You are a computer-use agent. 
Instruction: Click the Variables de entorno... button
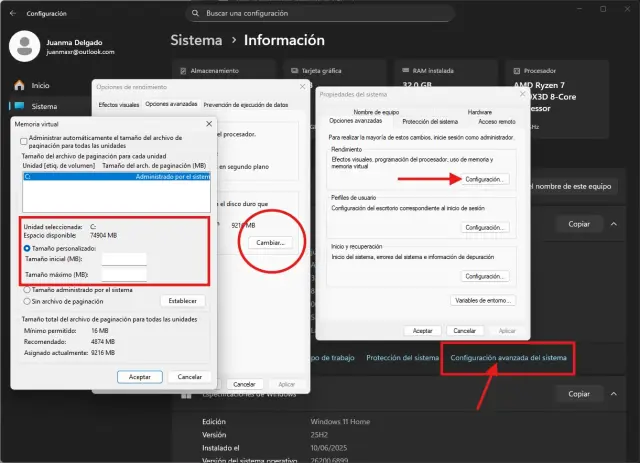[x=484, y=300]
